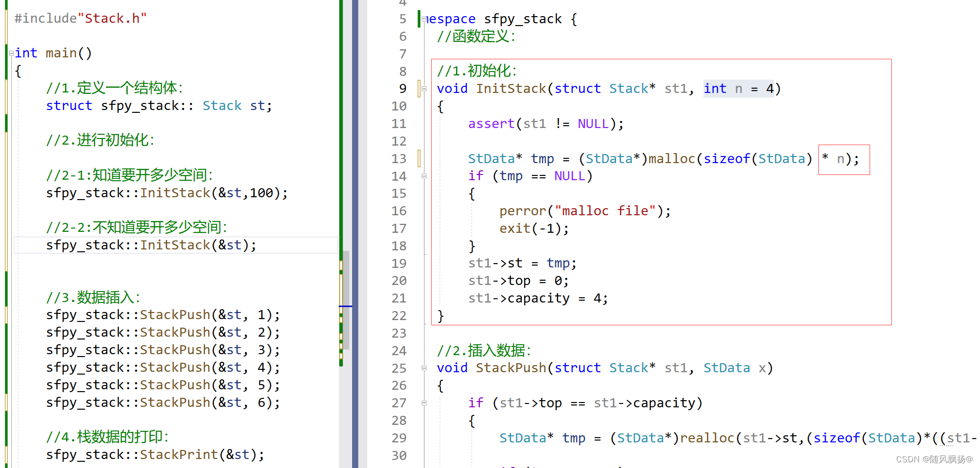Screen dimensions: 980x468
Task: Click the void StackPush function signature
Action: click(605, 368)
